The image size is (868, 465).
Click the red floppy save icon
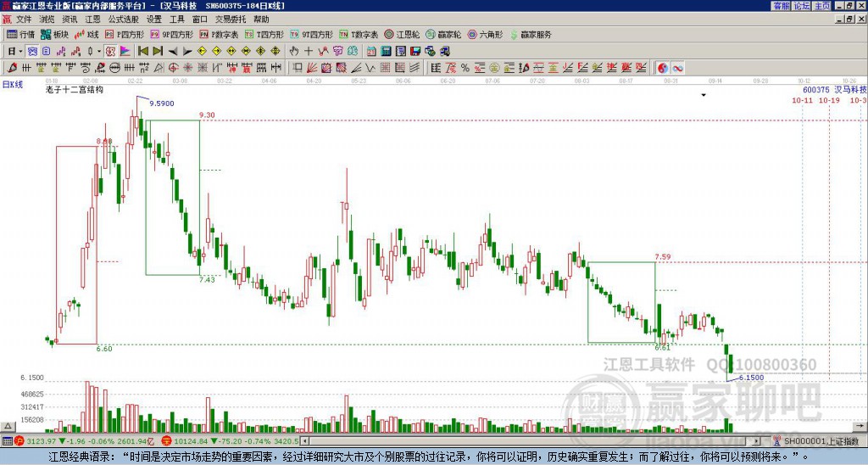tap(415, 52)
